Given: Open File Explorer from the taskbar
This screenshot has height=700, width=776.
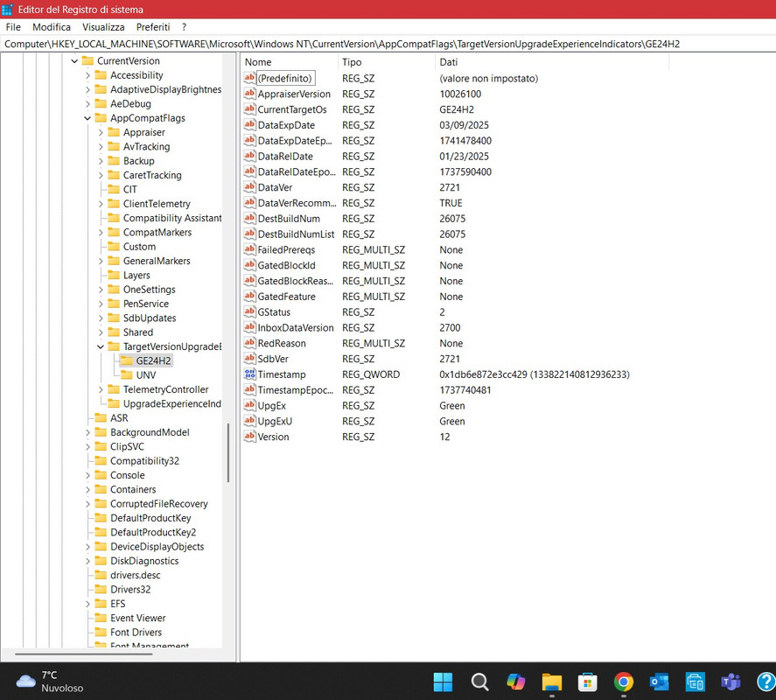Looking at the screenshot, I should 552,682.
